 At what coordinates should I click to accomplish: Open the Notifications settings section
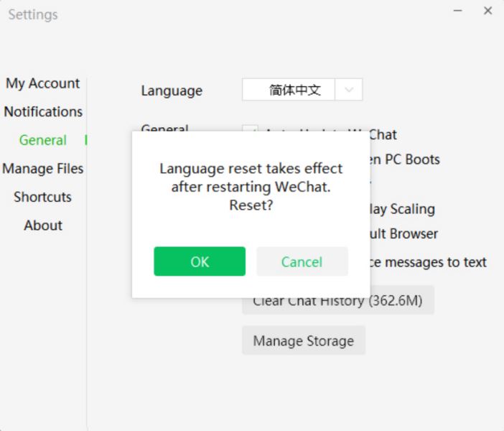click(x=43, y=111)
